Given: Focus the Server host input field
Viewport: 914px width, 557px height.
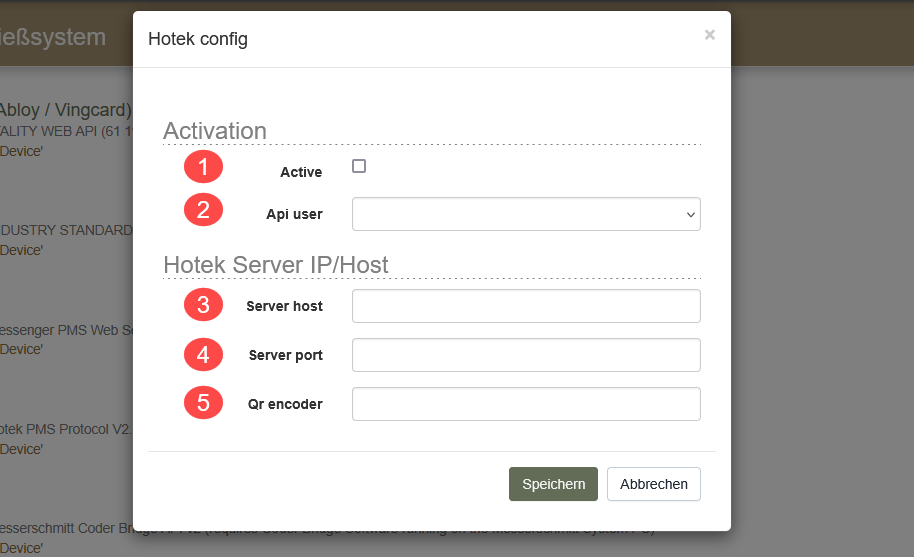Looking at the screenshot, I should coord(526,306).
